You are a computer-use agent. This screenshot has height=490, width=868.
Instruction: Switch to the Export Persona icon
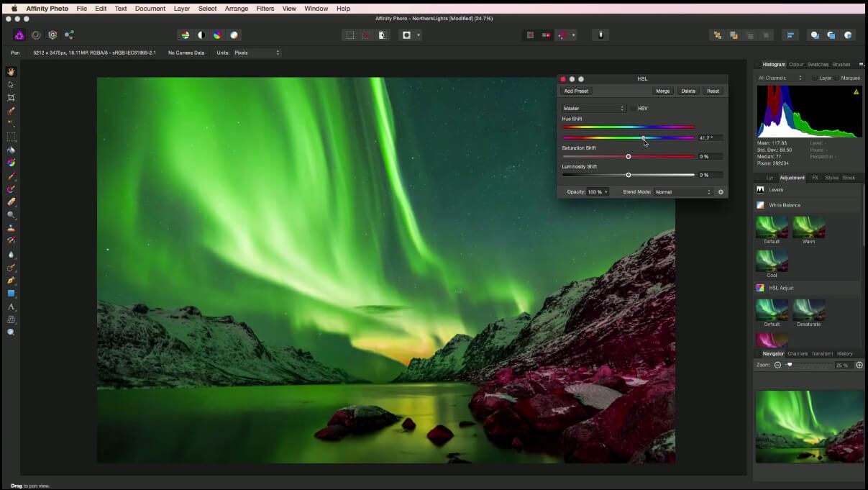[69, 35]
